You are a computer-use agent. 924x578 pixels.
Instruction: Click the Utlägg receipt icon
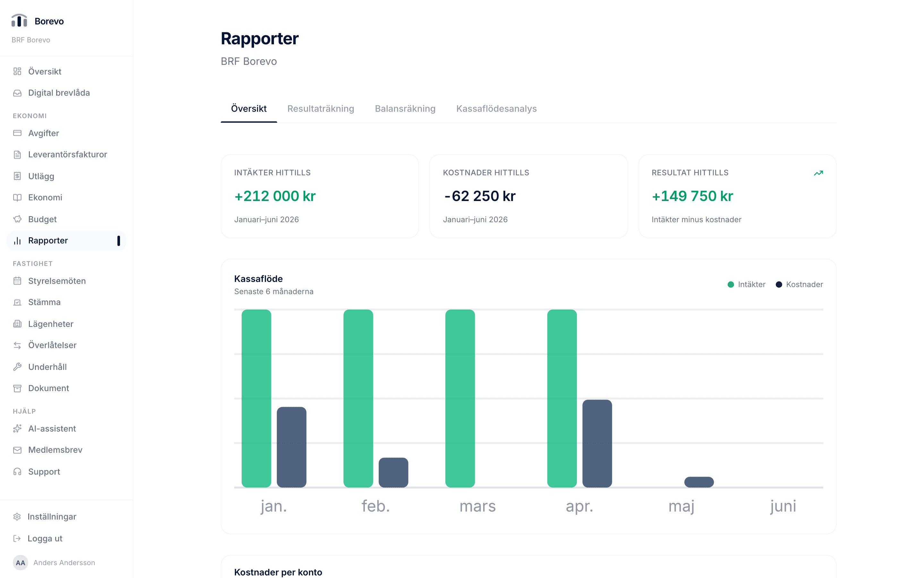(x=17, y=176)
